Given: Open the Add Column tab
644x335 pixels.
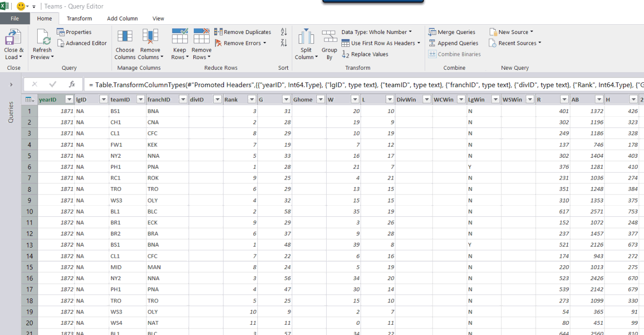Looking at the screenshot, I should pos(122,19).
